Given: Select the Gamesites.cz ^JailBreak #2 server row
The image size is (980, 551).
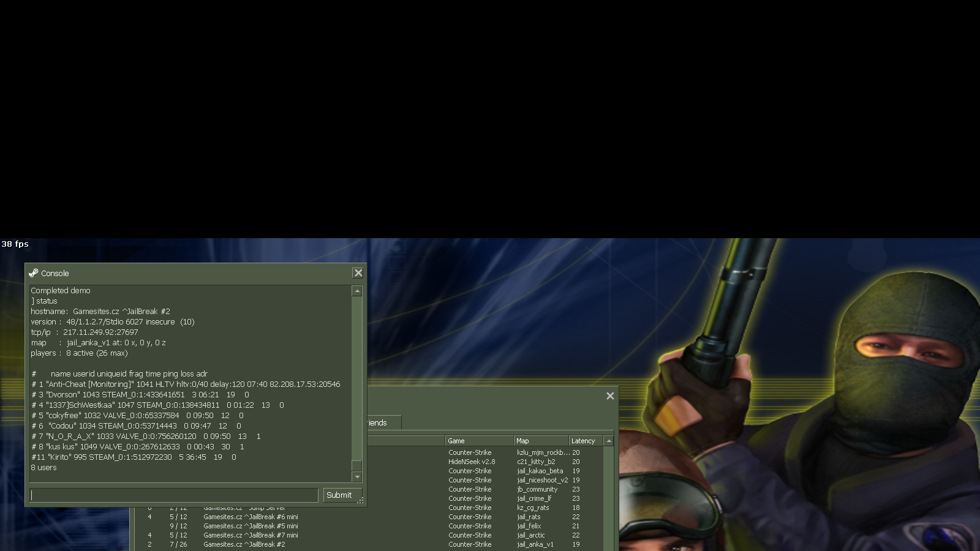Looking at the screenshot, I should [369, 544].
